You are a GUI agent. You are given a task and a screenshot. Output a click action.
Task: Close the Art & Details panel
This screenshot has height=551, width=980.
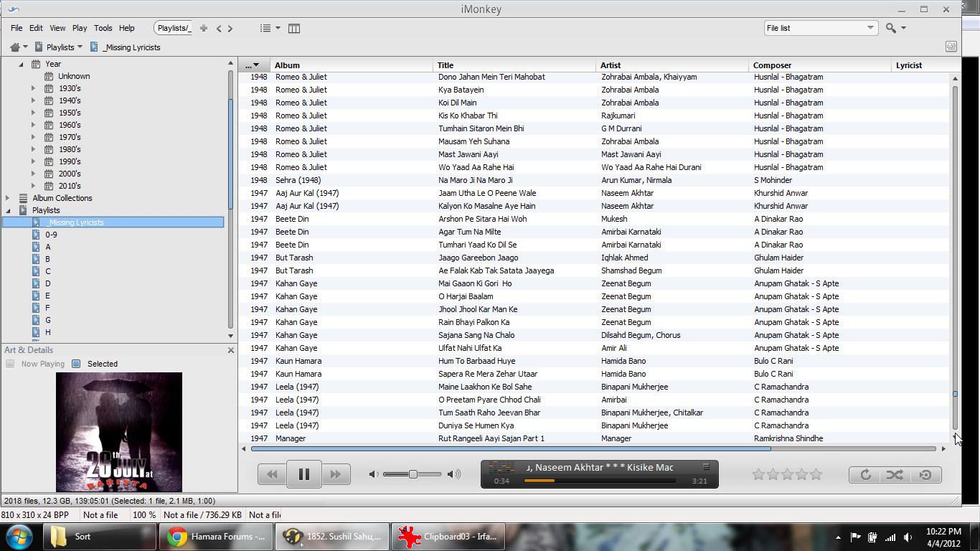tap(231, 350)
